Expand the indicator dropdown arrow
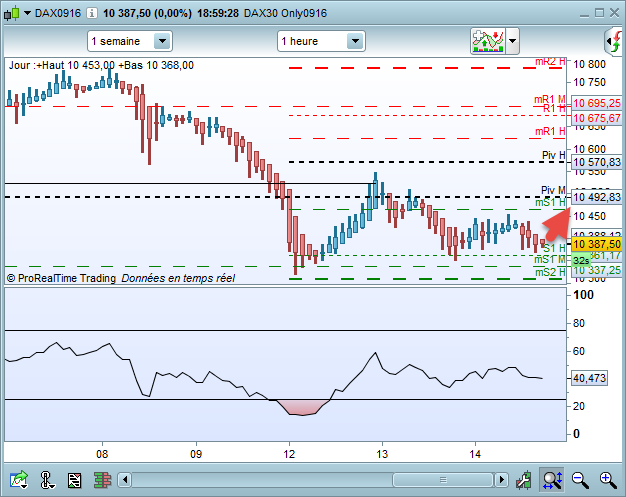The image size is (626, 497). click(512, 41)
